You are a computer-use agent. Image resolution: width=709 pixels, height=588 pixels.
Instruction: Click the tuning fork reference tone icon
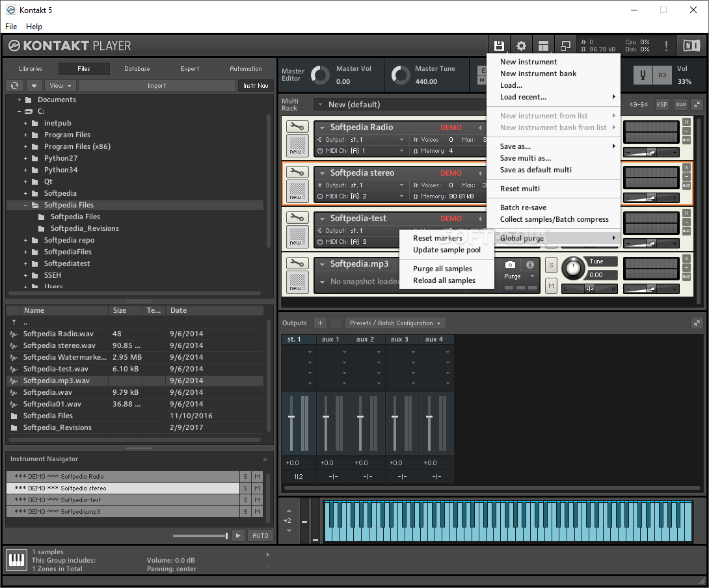(x=643, y=75)
